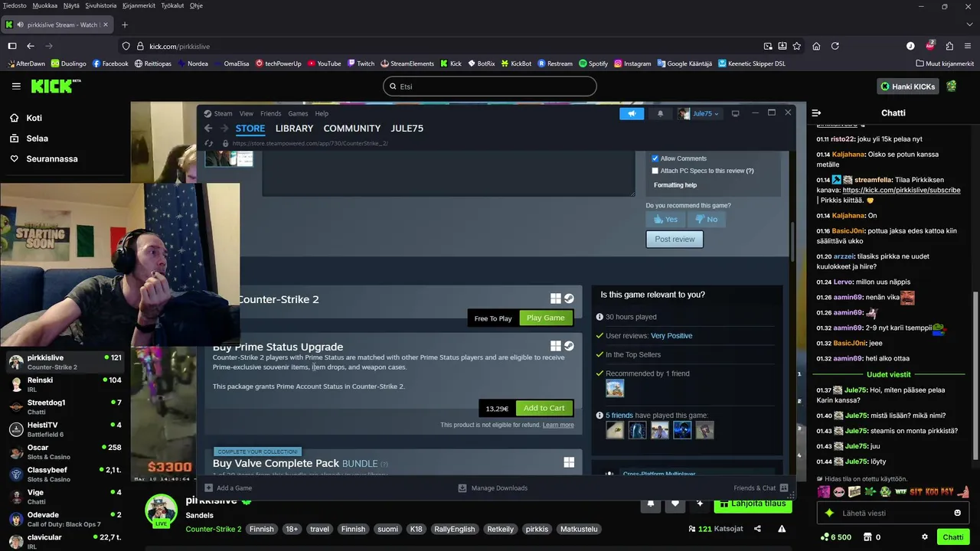Insert the WTF emote

coord(901,491)
